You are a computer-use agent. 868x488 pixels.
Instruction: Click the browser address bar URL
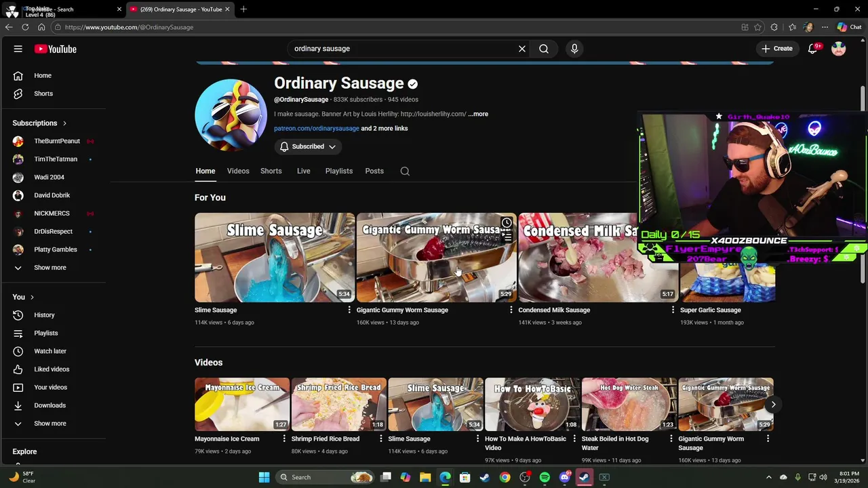(x=129, y=27)
